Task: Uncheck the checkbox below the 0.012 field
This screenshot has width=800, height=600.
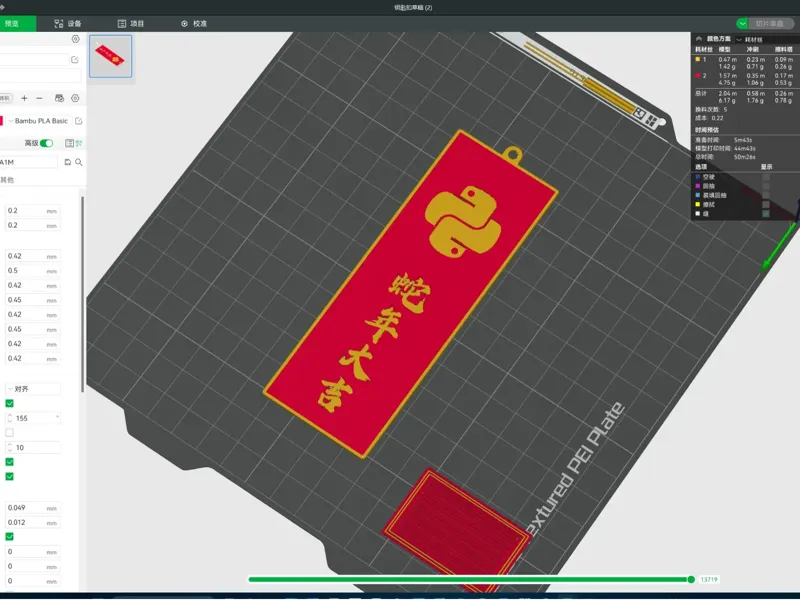Action: 9,537
